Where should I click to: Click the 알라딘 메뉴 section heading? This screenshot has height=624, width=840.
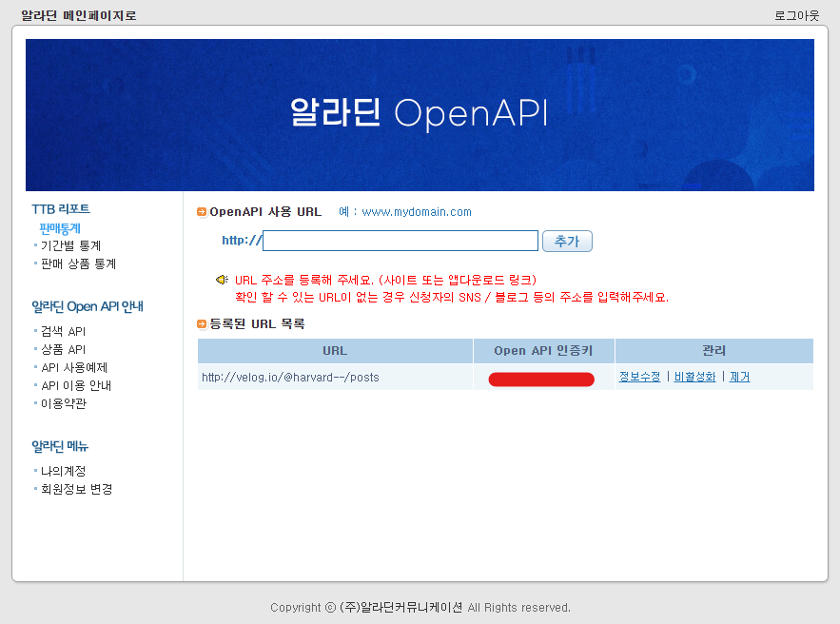coord(60,446)
